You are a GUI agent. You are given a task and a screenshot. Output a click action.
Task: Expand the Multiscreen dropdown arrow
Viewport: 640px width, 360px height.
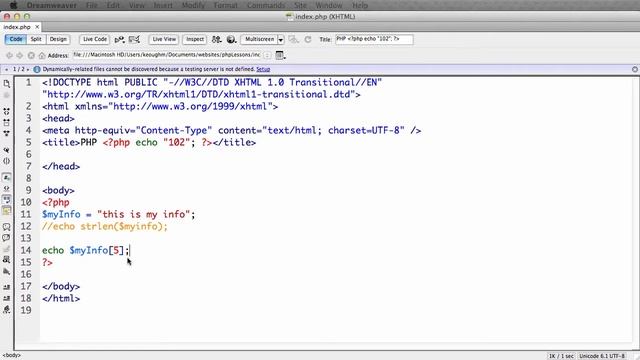coord(281,40)
